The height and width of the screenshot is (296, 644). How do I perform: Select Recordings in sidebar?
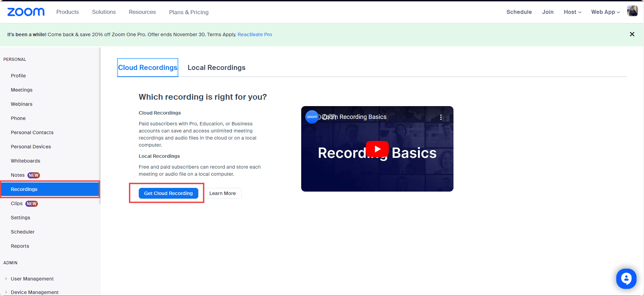(50, 189)
